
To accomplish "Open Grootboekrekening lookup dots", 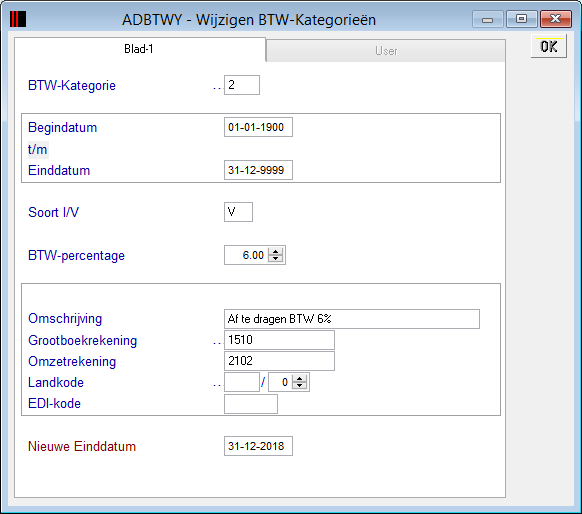I will pos(217,343).
